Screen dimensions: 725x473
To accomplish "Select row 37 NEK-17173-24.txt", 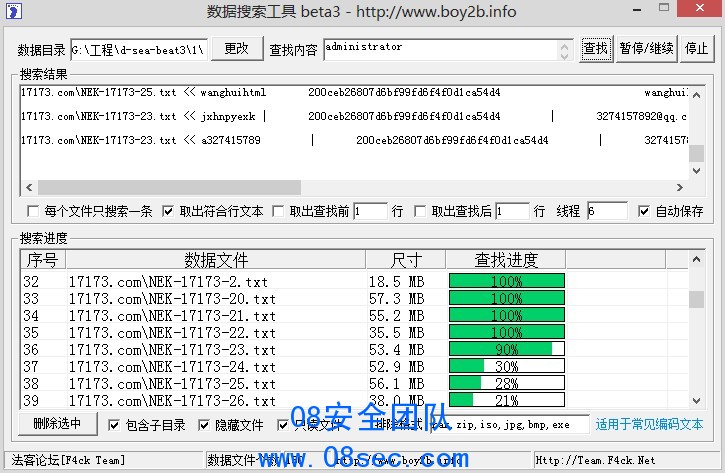I will [x=354, y=366].
